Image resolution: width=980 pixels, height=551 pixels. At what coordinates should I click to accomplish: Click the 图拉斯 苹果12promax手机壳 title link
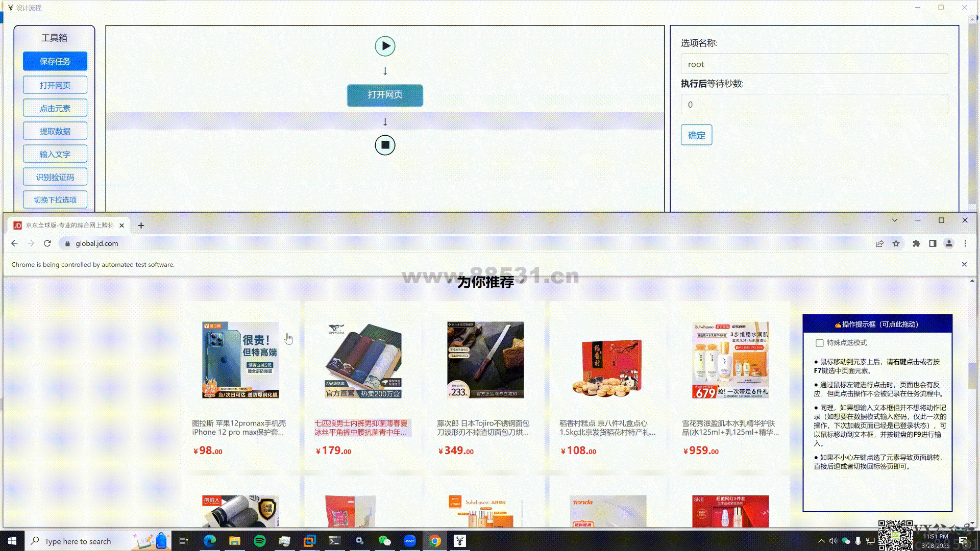tap(239, 428)
